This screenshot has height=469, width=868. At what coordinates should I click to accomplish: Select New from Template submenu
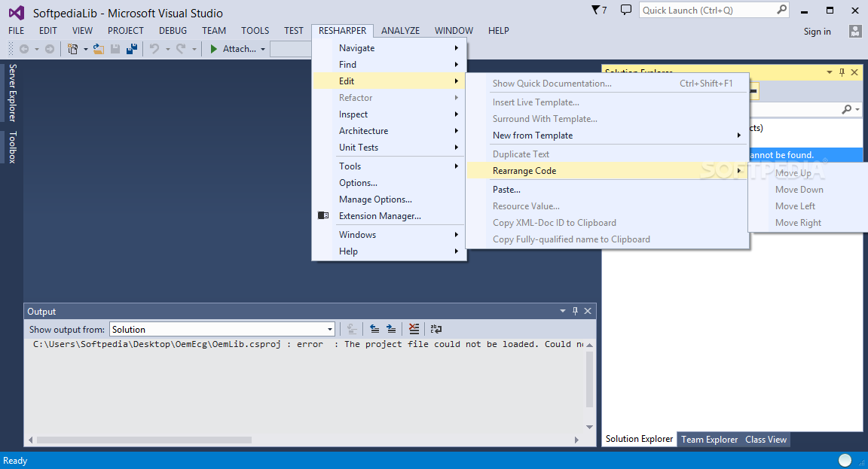[x=607, y=136]
